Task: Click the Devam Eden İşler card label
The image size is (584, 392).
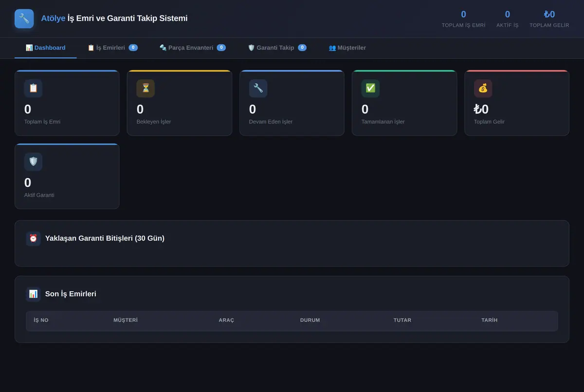Action: (x=271, y=122)
